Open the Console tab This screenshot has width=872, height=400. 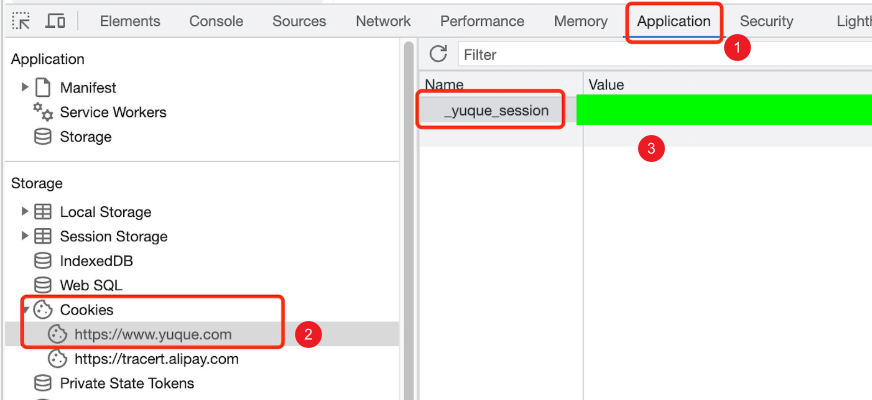pyautogui.click(x=216, y=21)
